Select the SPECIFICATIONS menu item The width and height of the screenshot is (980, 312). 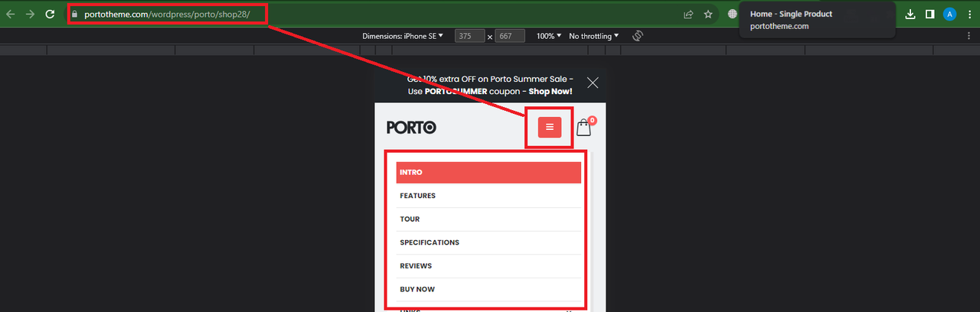pos(488,242)
